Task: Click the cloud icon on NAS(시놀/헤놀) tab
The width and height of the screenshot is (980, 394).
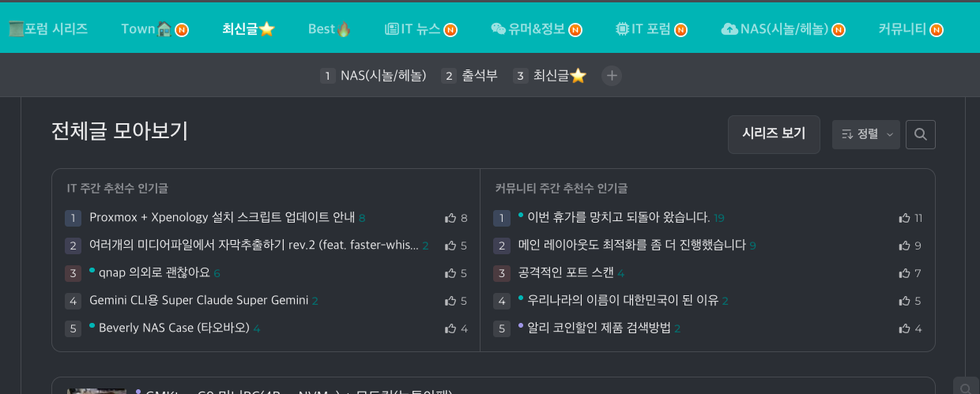Action: tap(729, 29)
